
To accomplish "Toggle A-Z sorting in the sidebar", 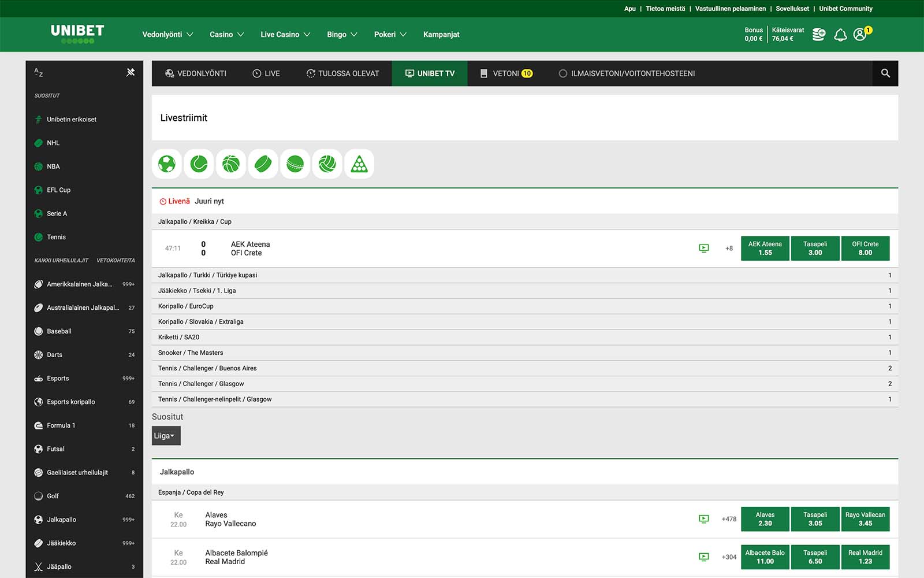I will 39,72.
